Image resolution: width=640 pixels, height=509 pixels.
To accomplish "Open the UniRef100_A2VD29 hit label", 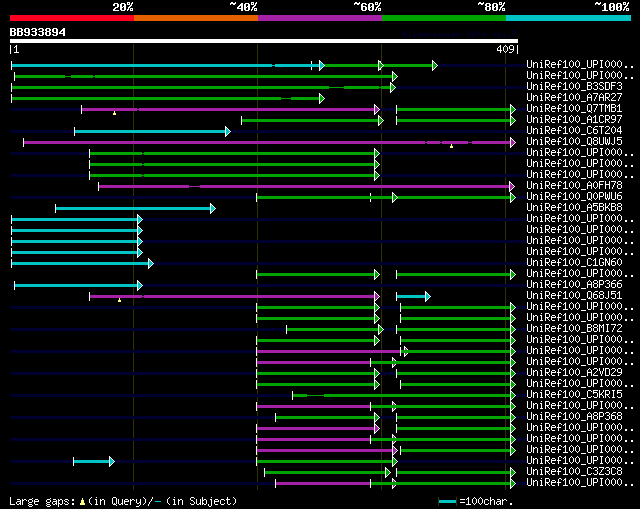I will click(x=574, y=373).
